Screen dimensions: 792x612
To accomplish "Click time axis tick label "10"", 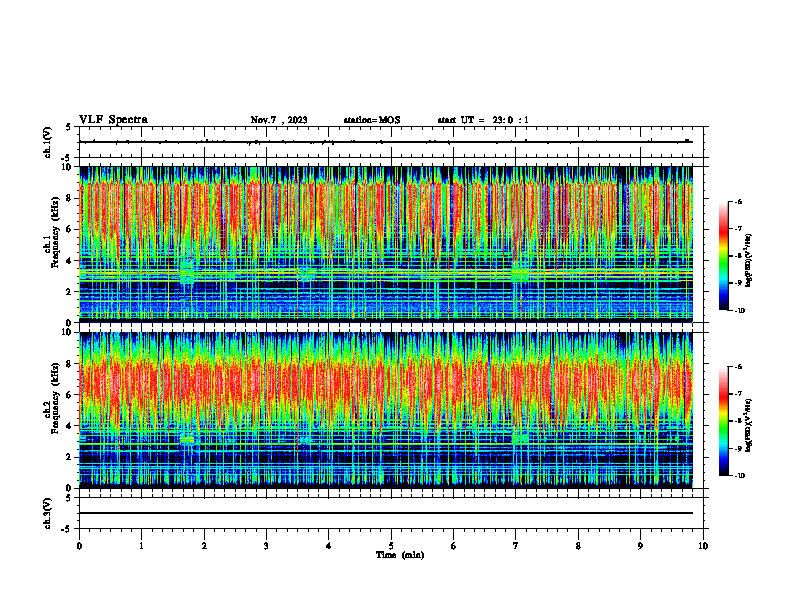I will coord(703,546).
